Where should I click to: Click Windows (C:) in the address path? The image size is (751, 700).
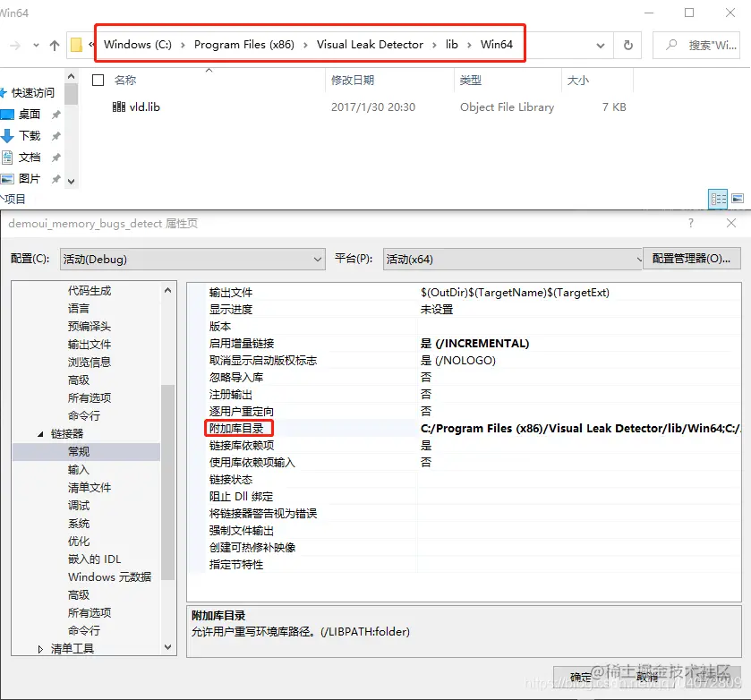click(138, 45)
